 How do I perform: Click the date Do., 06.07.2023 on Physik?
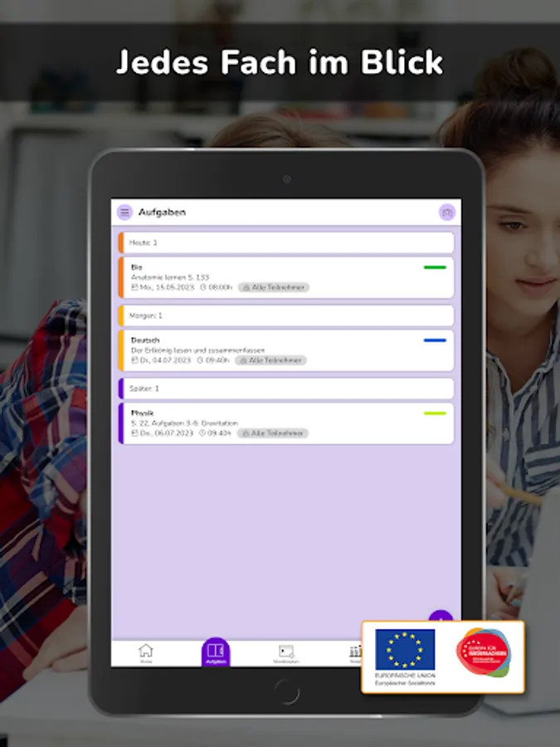162,433
